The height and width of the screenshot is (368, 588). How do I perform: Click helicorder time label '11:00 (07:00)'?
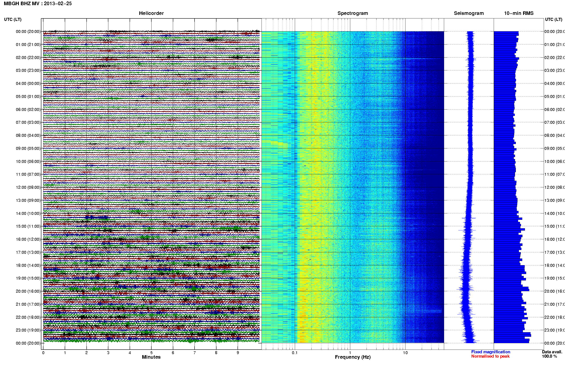coord(28,174)
